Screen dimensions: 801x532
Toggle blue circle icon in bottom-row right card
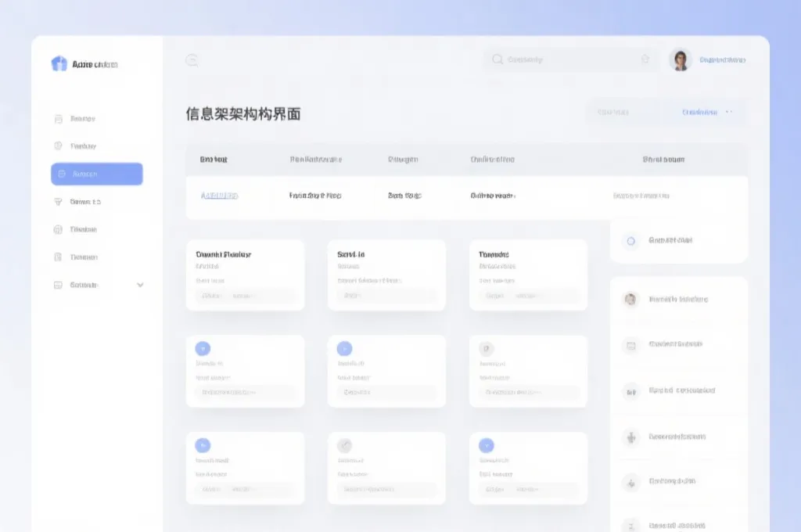(x=486, y=445)
